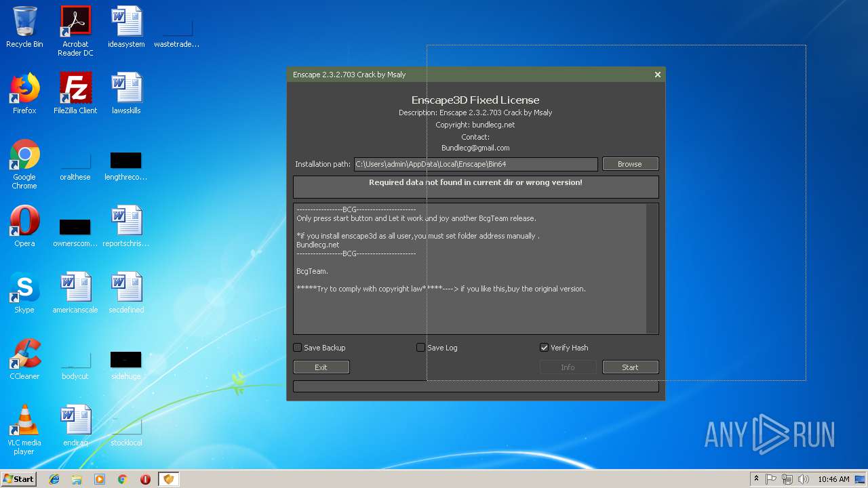
Task: Select the bodycut desktop file
Action: point(75,363)
